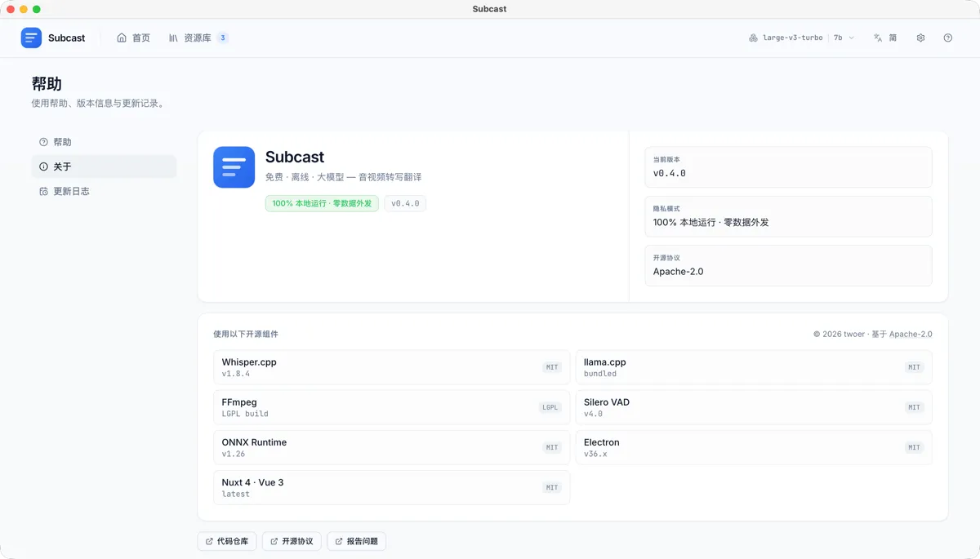980x559 pixels.
Task: Click the large Subcast app icon in About card
Action: 234,167
